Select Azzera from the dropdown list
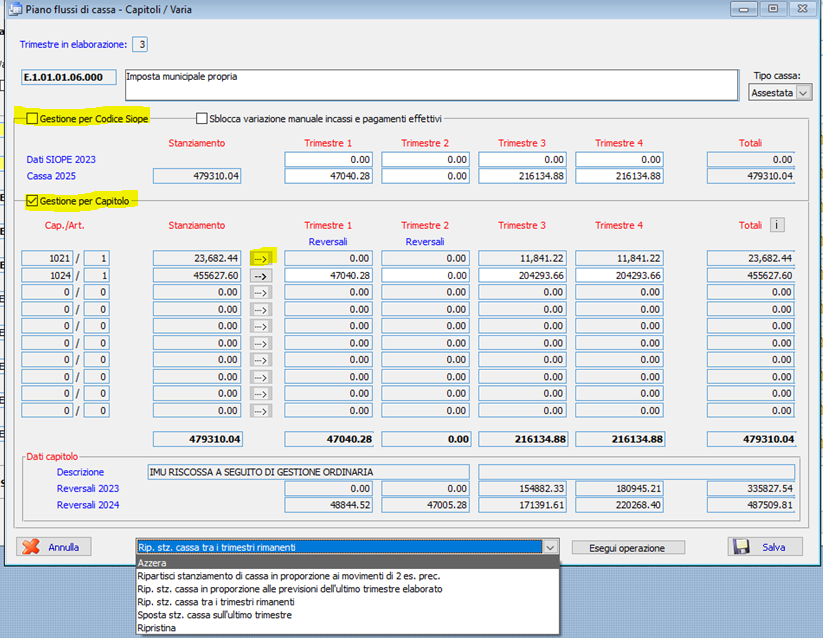823x638 pixels. click(153, 563)
